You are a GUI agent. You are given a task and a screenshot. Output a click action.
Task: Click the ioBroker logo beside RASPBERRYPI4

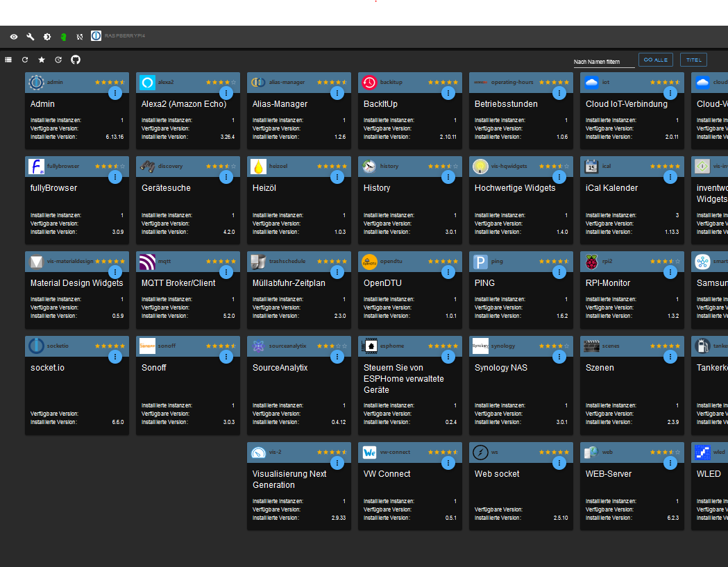click(96, 36)
